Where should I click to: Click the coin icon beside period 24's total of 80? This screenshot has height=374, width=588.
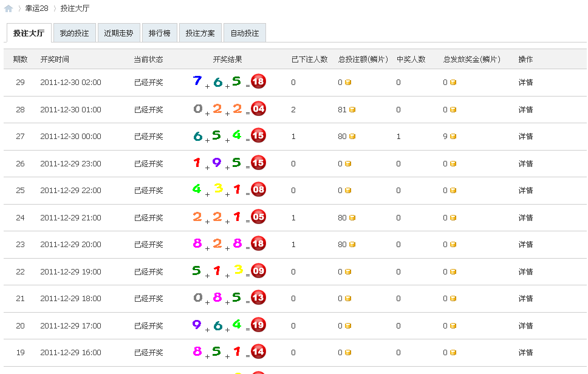point(351,217)
